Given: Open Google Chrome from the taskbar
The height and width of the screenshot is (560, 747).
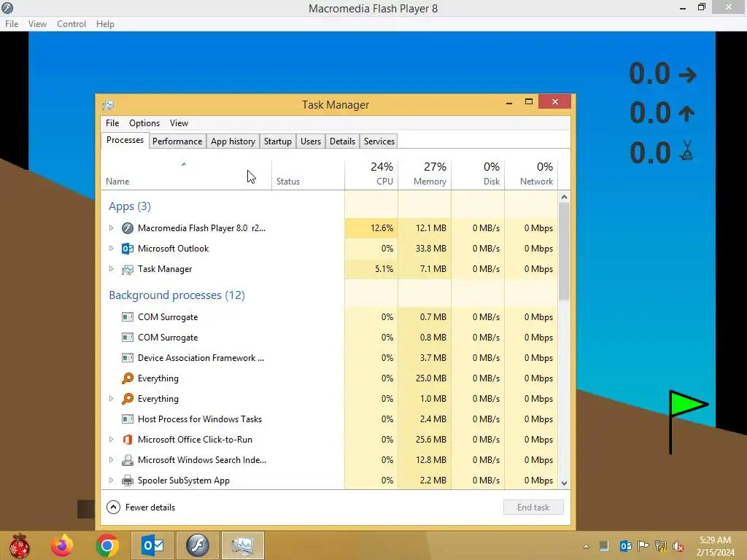Looking at the screenshot, I should [107, 545].
